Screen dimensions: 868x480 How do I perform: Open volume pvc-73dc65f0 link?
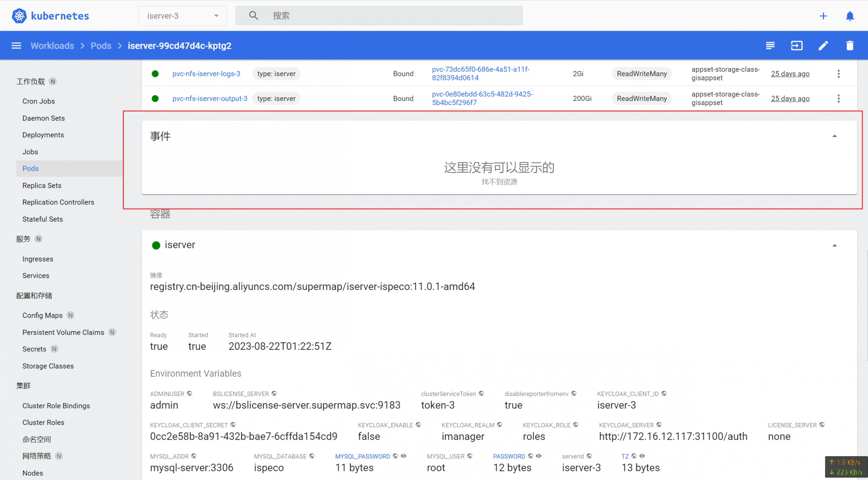click(481, 74)
